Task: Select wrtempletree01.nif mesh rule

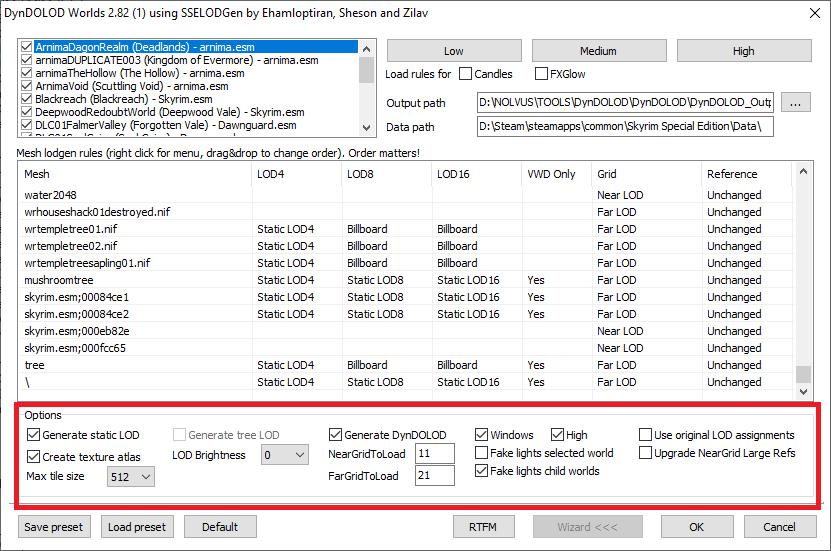Action: [x=407, y=229]
